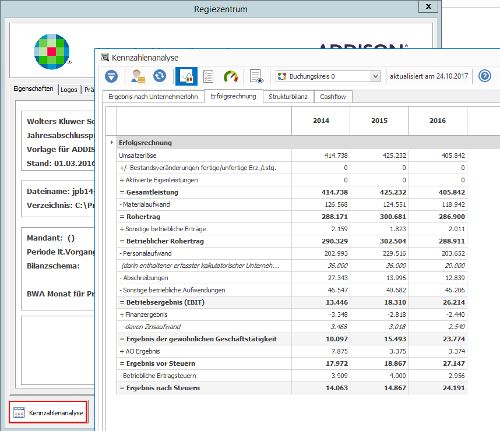Image resolution: width=500 pixels, height=431 pixels.
Task: Click the document preview eye icon
Action: (x=257, y=76)
